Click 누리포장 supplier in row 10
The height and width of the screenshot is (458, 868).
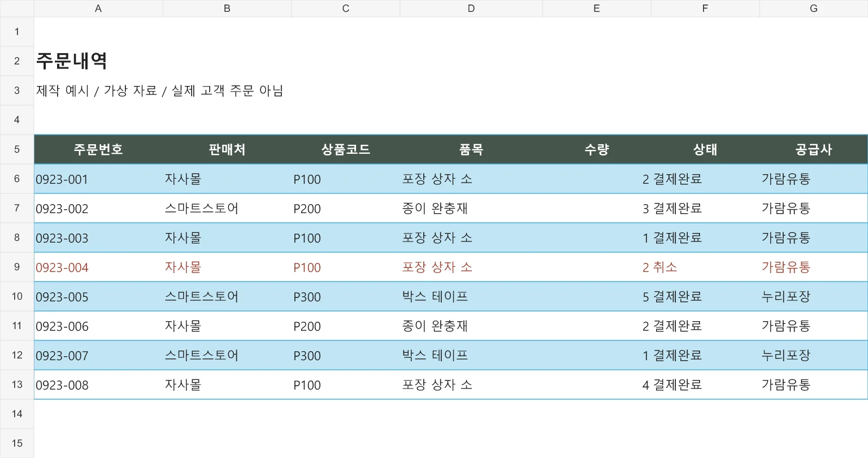814,296
